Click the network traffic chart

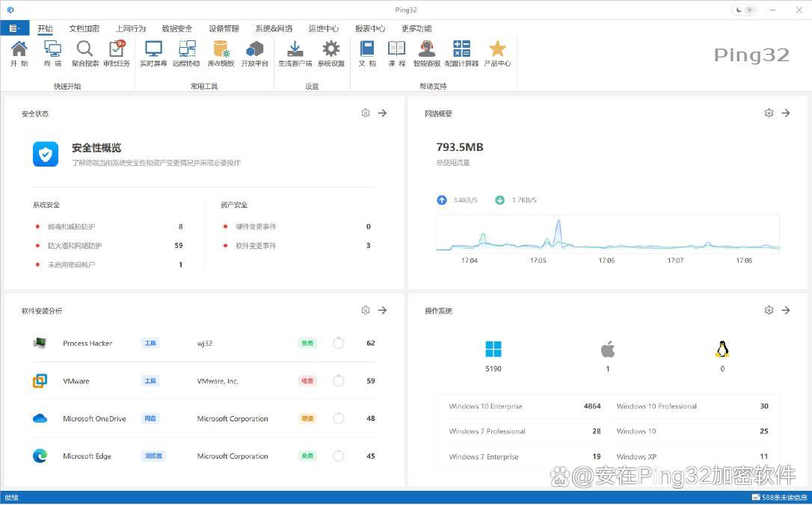point(607,234)
